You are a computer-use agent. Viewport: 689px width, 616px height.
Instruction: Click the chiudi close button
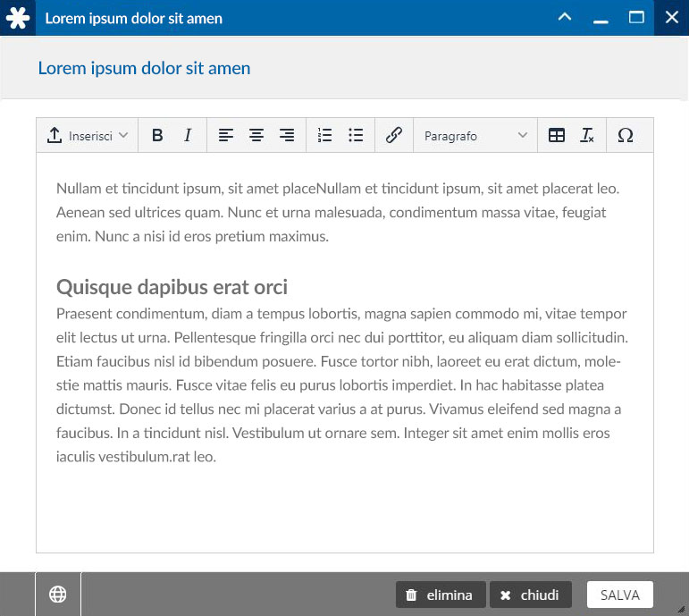coord(531,595)
